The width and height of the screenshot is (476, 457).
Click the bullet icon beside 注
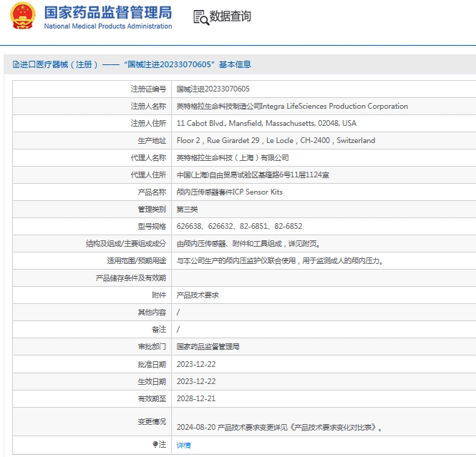click(x=155, y=444)
